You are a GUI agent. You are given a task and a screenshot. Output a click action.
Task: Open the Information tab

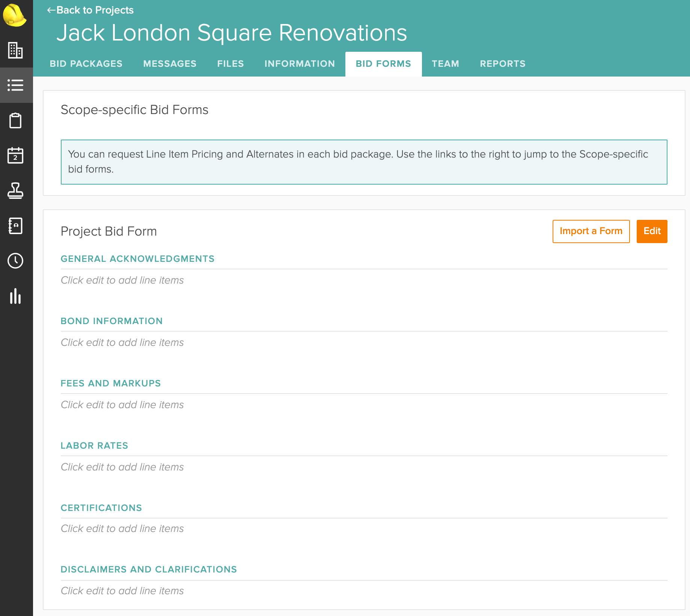click(x=300, y=64)
